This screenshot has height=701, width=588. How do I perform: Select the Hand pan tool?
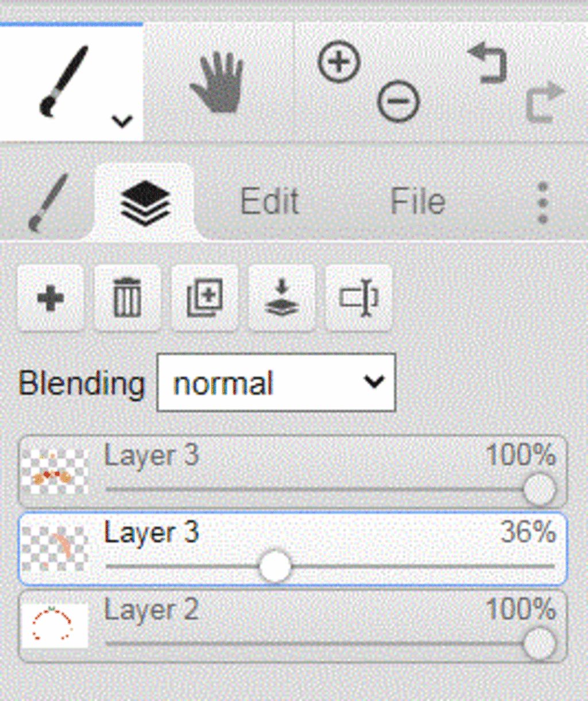click(218, 82)
